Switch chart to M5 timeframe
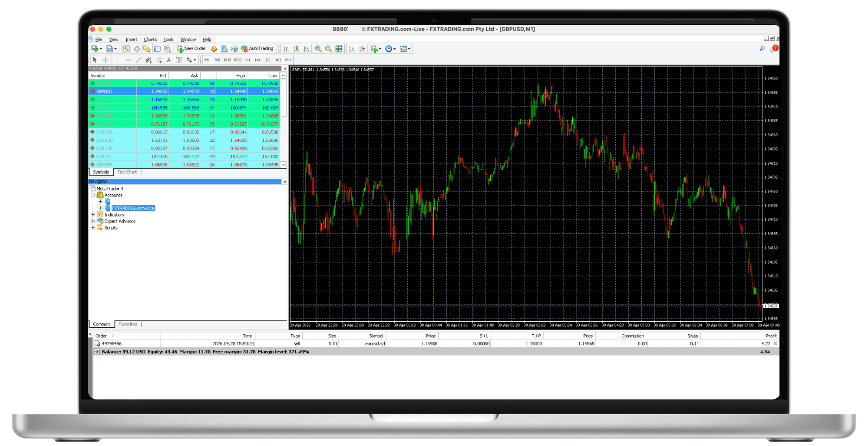868x446 pixels. [217, 60]
